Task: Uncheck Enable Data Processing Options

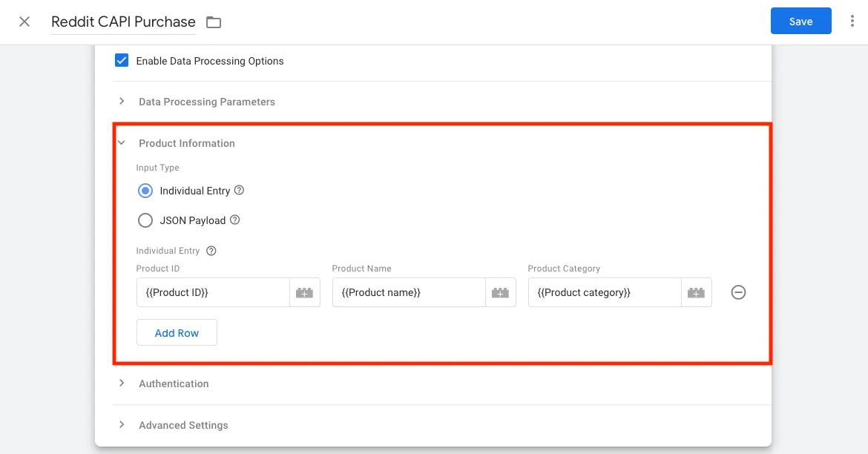Action: [122, 60]
